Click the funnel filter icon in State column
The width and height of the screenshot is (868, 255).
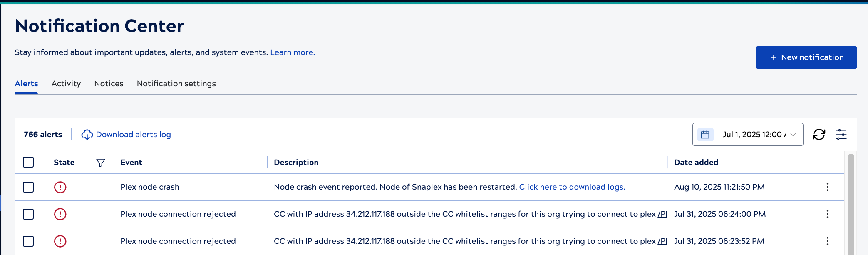coord(100,162)
